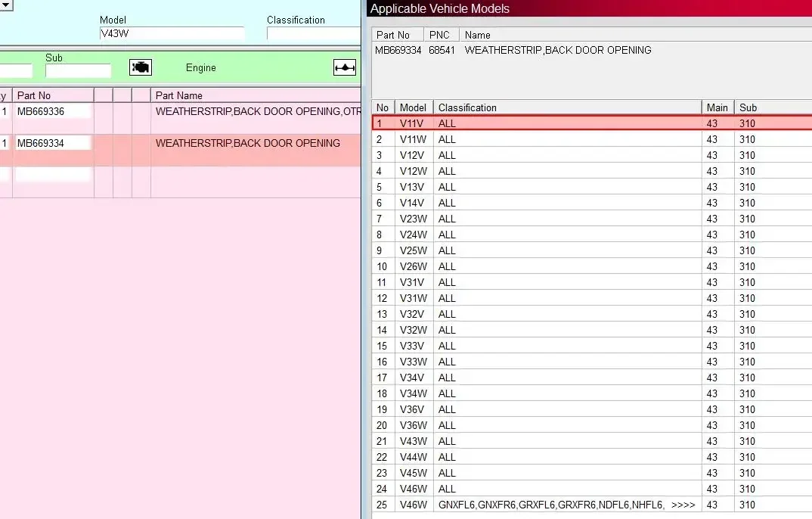812x519 pixels.
Task: Click into the Model input field showing V43W
Action: pos(172,34)
